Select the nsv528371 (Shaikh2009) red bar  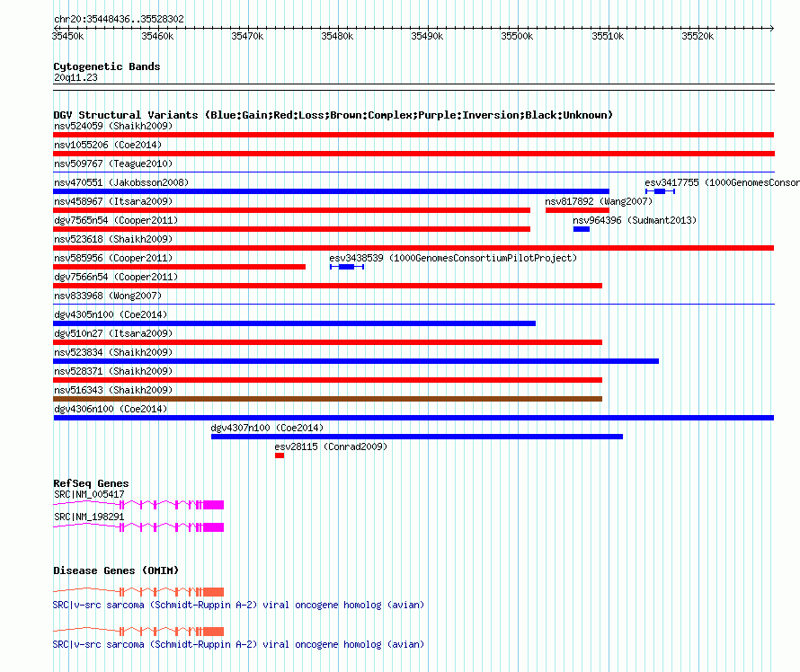tap(327, 380)
